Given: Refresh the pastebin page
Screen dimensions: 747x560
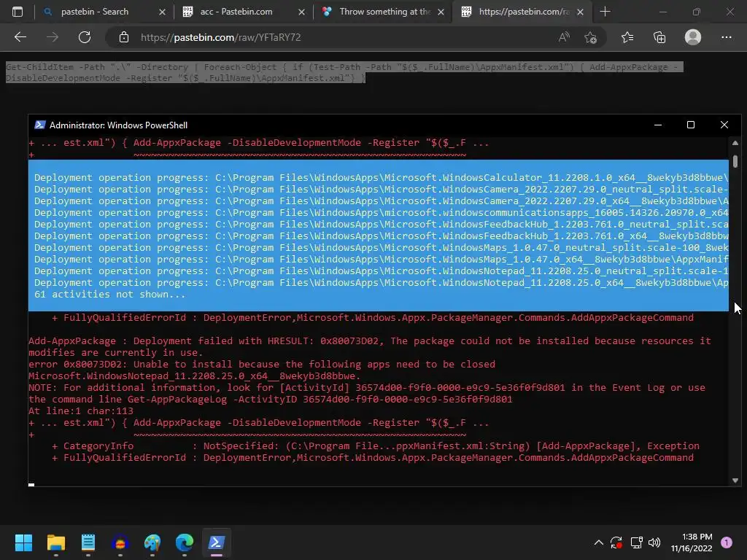Looking at the screenshot, I should (x=85, y=37).
